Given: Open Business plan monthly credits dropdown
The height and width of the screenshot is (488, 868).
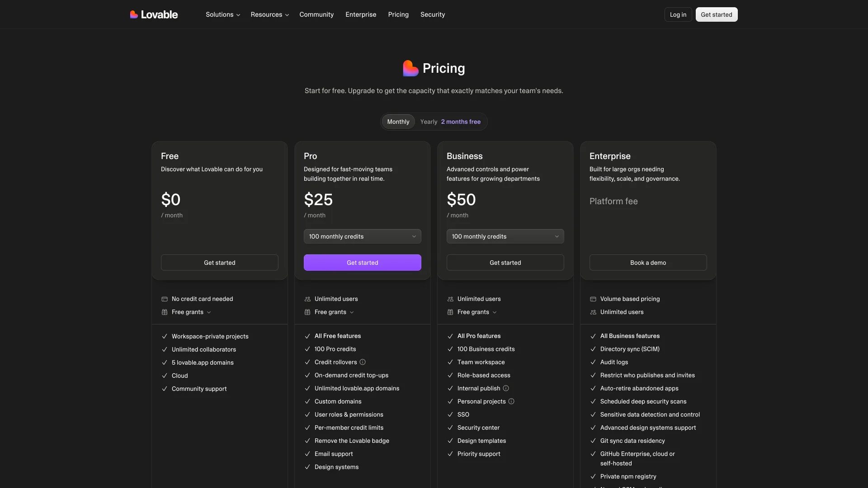Looking at the screenshot, I should click(x=505, y=236).
